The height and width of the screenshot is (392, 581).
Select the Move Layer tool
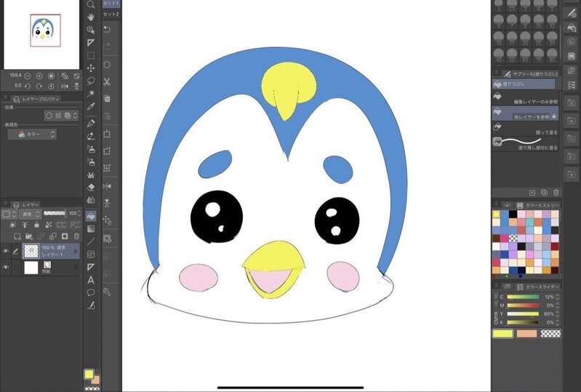(x=91, y=68)
